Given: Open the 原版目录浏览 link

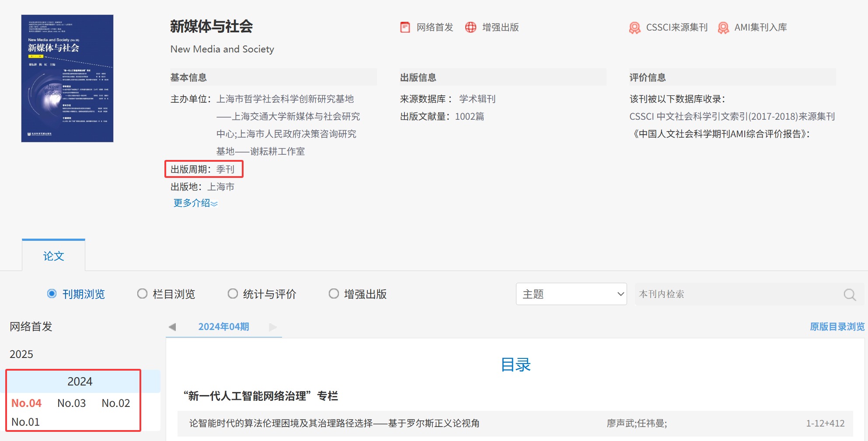Looking at the screenshot, I should coord(837,327).
